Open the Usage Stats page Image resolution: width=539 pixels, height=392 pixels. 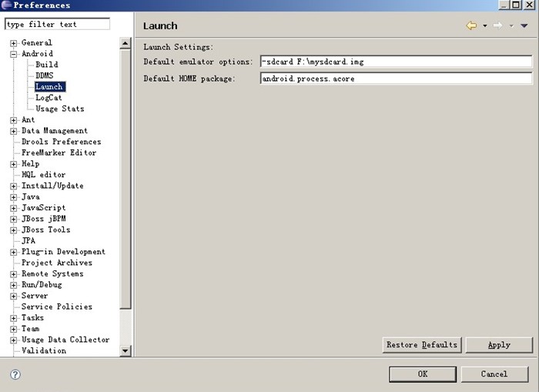tap(60, 109)
